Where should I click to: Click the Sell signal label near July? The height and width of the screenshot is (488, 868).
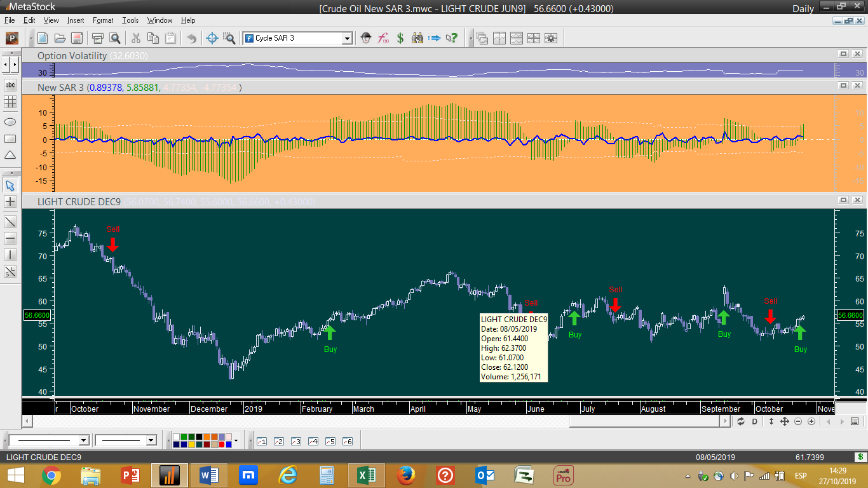coord(615,290)
